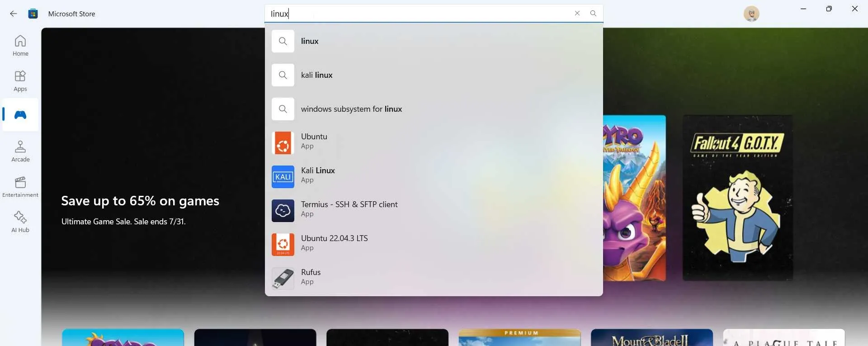The height and width of the screenshot is (346, 868).
Task: Click 'Ultimate Game Sale. Sale ends 7/31.' text
Action: pos(123,222)
